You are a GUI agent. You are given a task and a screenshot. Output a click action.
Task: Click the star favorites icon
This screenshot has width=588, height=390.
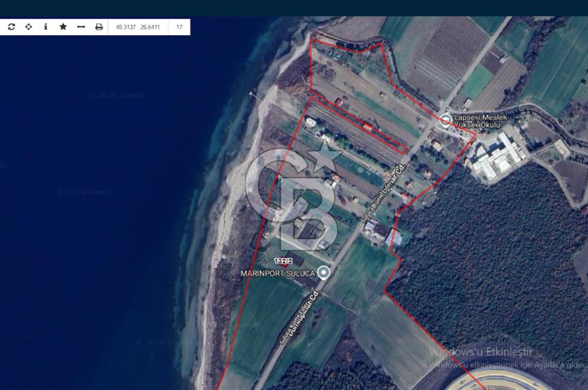[x=63, y=26]
